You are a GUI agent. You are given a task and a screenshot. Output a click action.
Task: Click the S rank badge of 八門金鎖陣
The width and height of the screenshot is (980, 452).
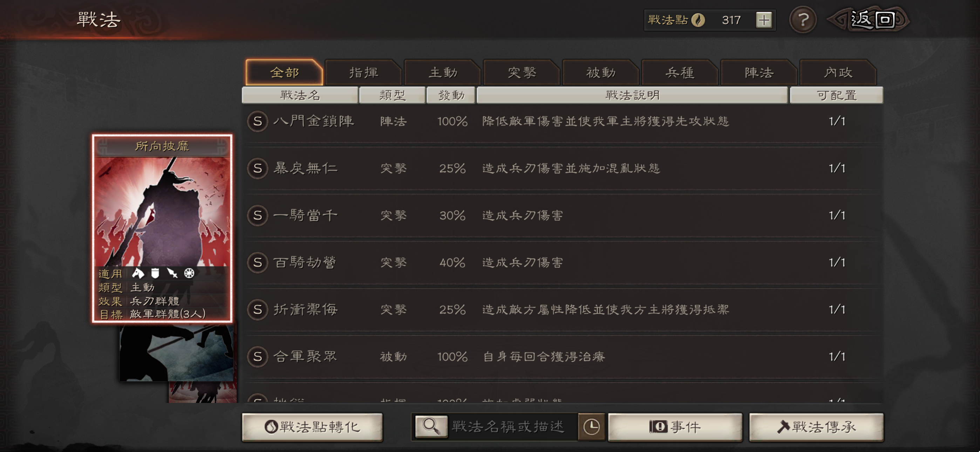(258, 121)
